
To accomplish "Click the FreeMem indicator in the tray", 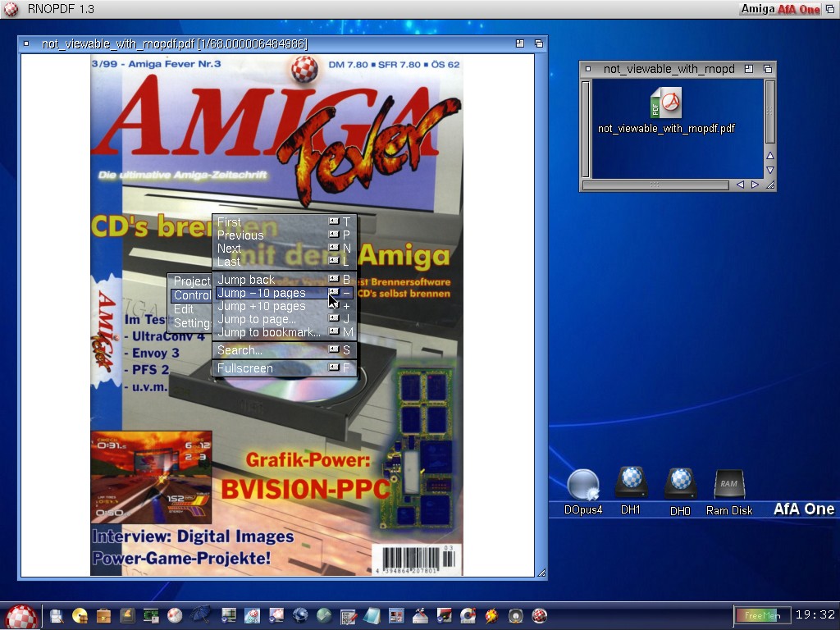I will pyautogui.click(x=762, y=615).
